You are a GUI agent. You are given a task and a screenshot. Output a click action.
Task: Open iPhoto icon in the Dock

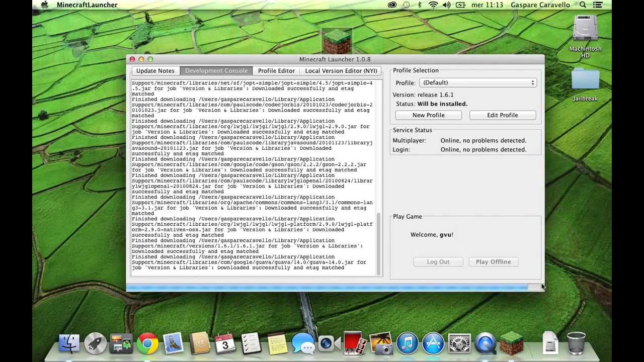[x=381, y=343]
